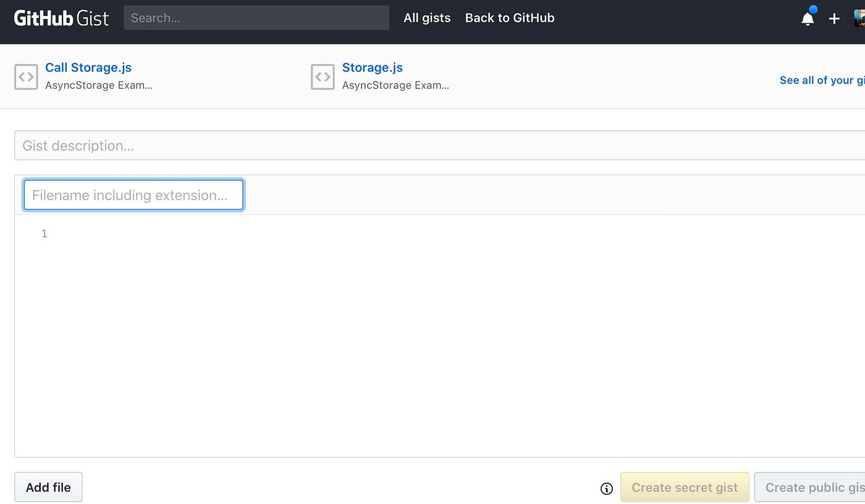This screenshot has height=504, width=865.
Task: Click the plus icon for new gist
Action: (834, 19)
